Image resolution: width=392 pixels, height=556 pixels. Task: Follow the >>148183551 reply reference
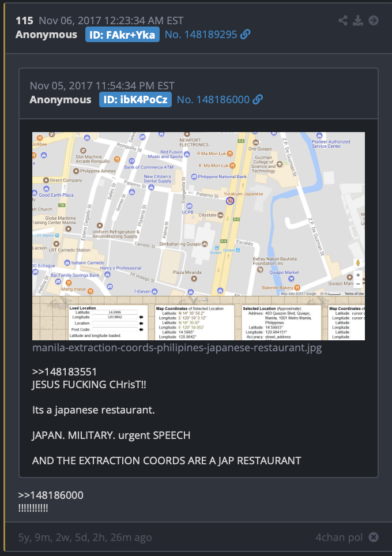64,371
